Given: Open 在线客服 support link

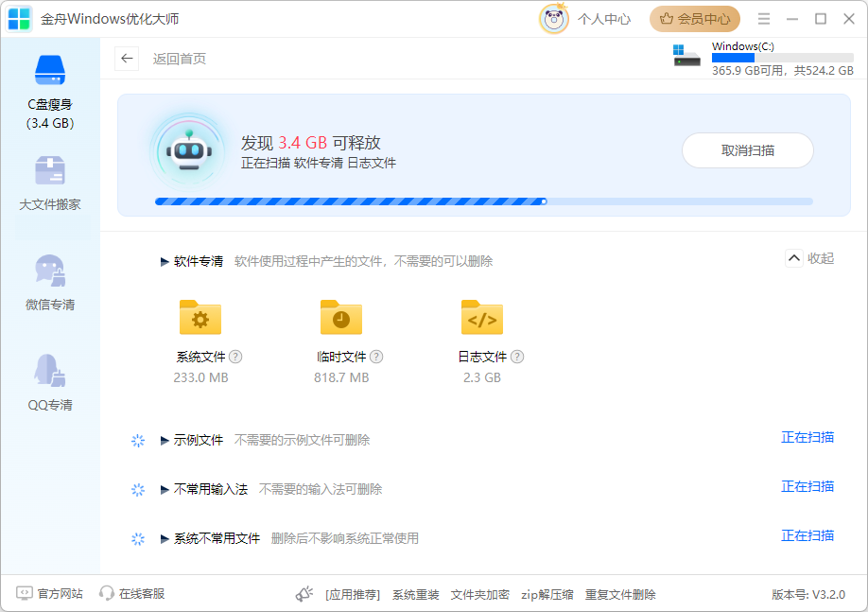Looking at the screenshot, I should pos(131,594).
